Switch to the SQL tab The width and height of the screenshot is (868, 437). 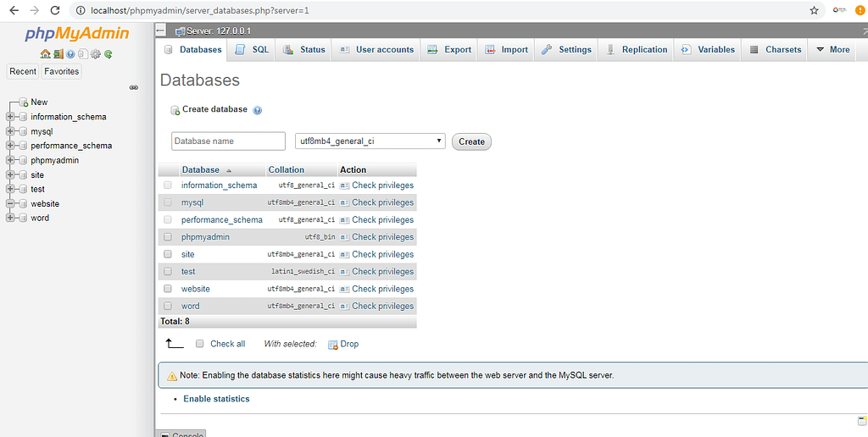click(252, 49)
